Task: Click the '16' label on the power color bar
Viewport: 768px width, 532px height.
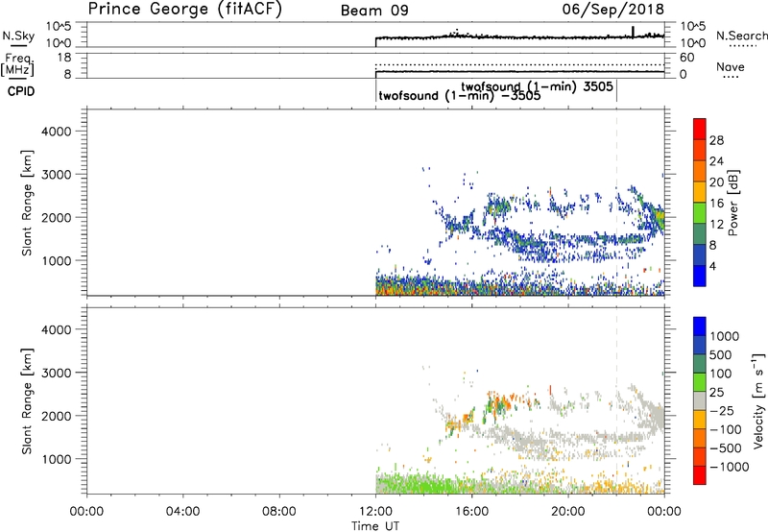Action: pos(716,204)
